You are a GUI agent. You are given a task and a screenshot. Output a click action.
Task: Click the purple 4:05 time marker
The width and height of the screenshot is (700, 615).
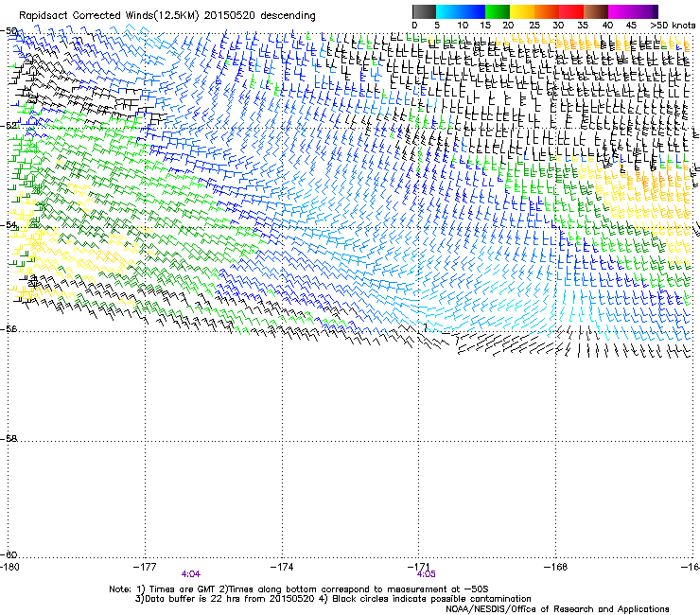coord(427,574)
